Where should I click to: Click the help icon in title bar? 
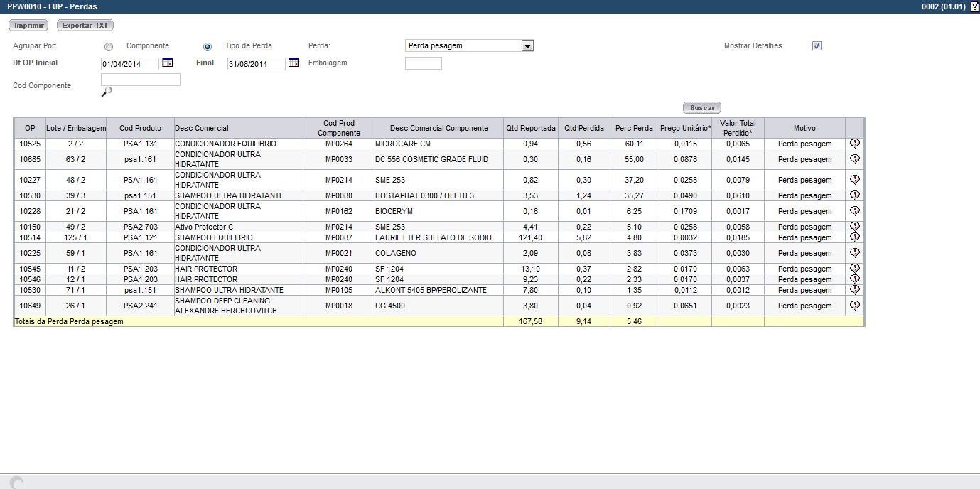point(974,6)
